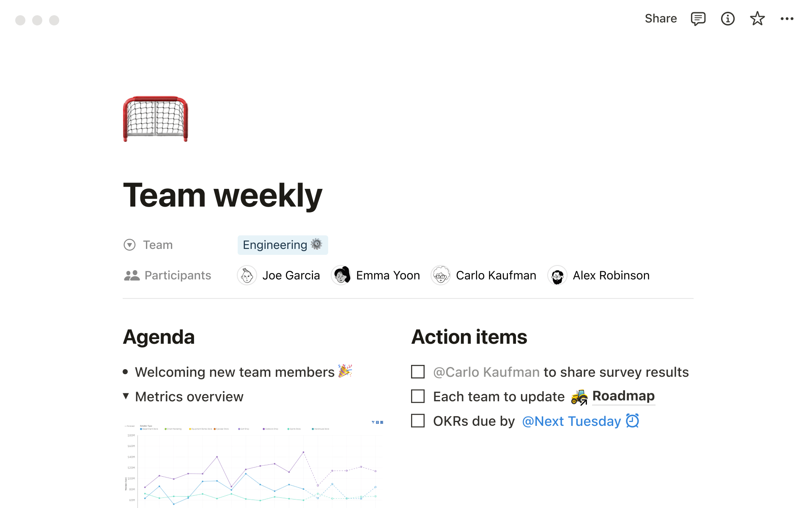Open the more options menu icon
Viewport: 812px width, 508px height.
coord(788,19)
